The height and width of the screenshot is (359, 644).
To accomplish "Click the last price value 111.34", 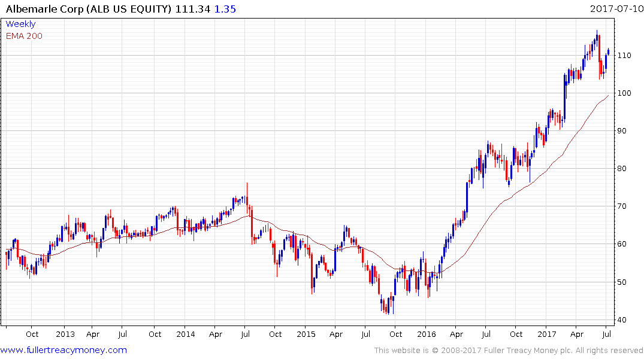I will click(x=193, y=9).
